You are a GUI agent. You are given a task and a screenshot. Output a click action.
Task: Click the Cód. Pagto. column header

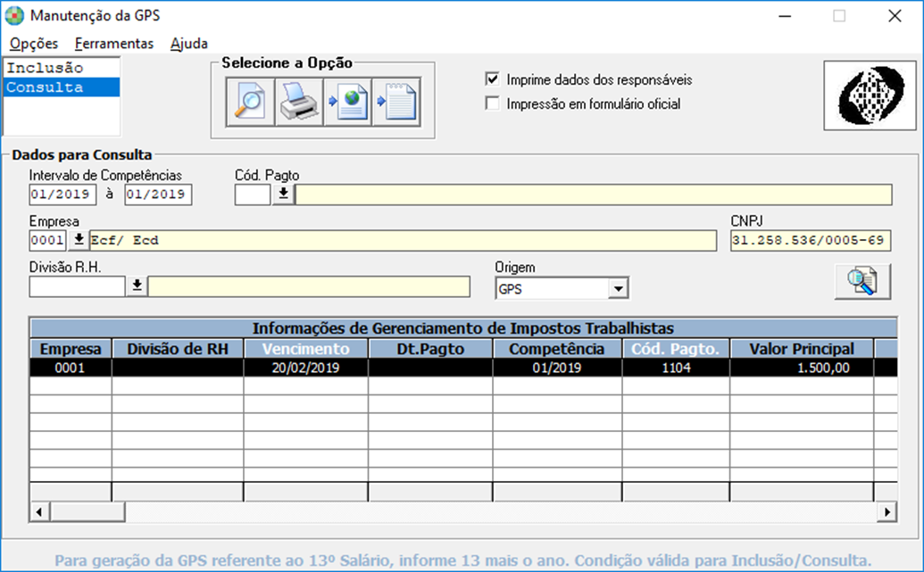(676, 349)
